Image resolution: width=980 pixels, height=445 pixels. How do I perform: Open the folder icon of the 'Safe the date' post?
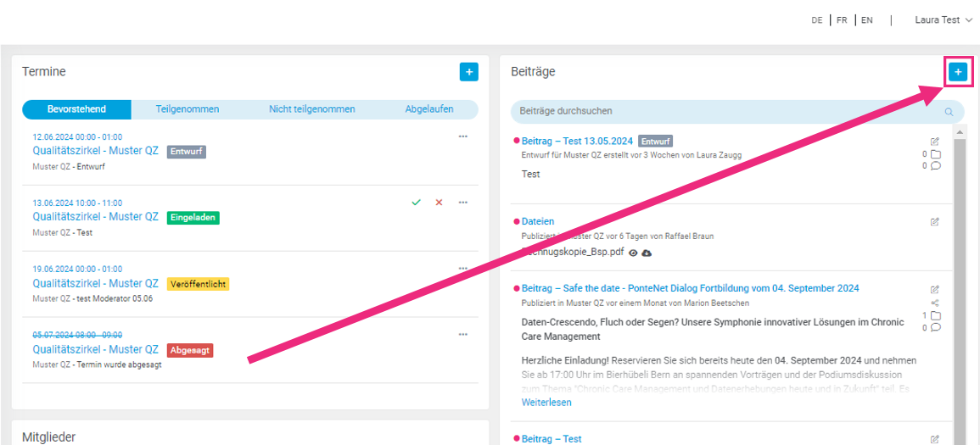(x=936, y=315)
